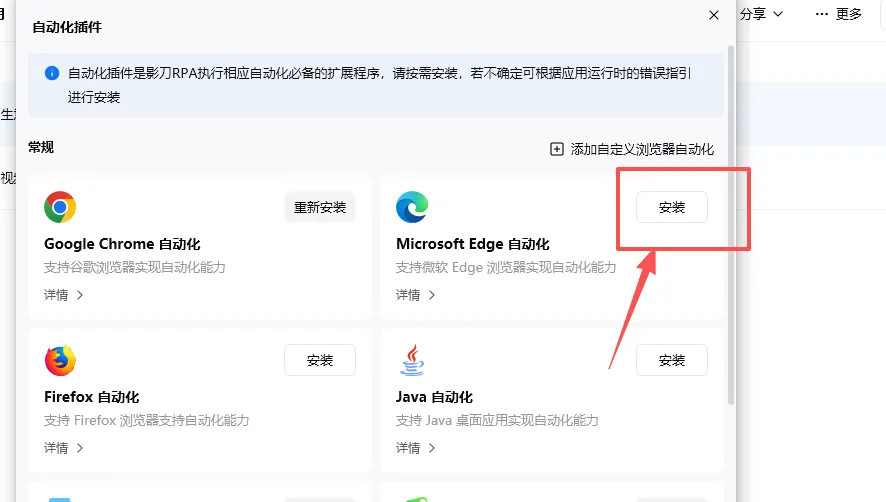This screenshot has width=886, height=502.
Task: Click the Google Chrome 自动化 title
Action: [x=122, y=244]
